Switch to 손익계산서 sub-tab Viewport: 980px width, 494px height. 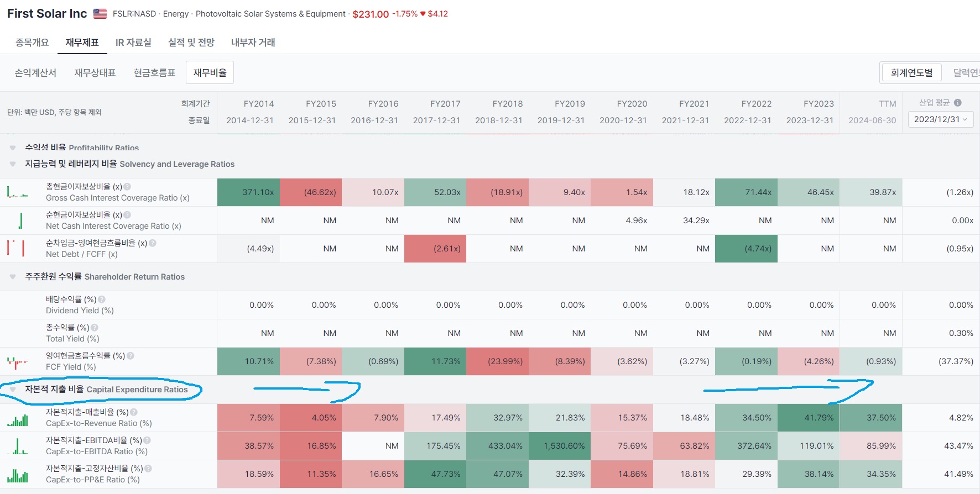[x=35, y=73]
